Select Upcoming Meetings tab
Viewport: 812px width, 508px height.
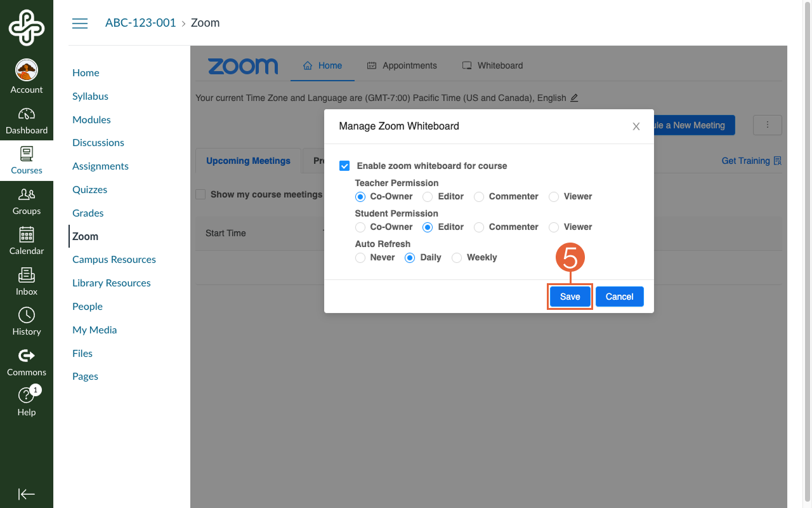(x=248, y=161)
